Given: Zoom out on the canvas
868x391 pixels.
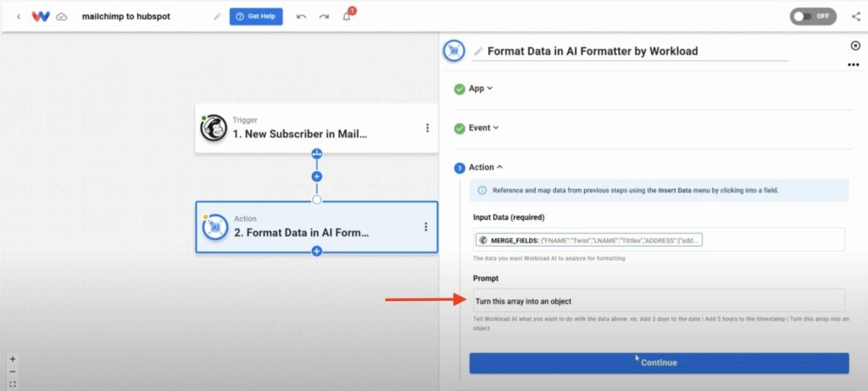Looking at the screenshot, I should pos(13,371).
